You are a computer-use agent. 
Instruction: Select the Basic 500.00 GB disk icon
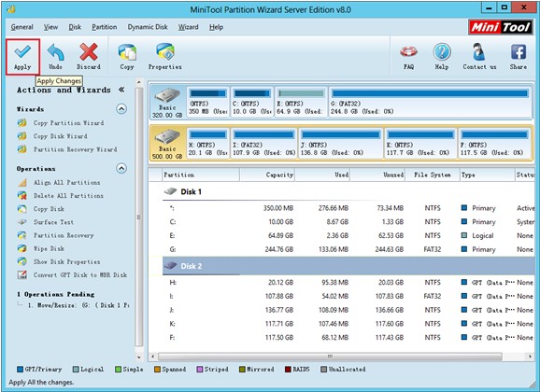pyautogui.click(x=168, y=144)
